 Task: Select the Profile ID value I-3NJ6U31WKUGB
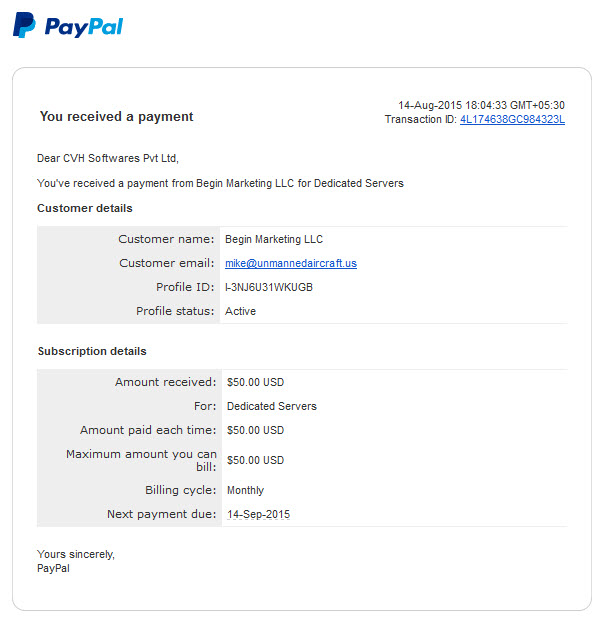tap(269, 287)
